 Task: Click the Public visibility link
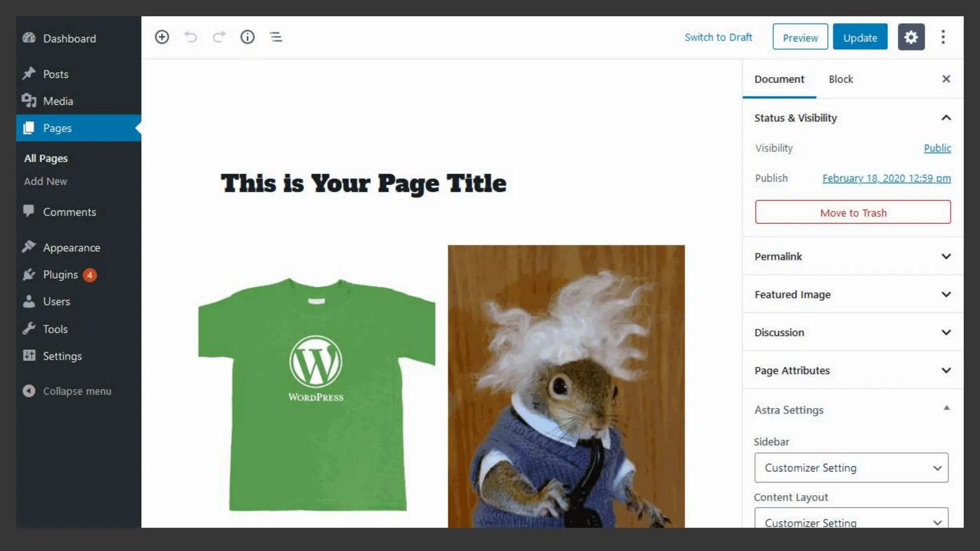click(x=937, y=148)
